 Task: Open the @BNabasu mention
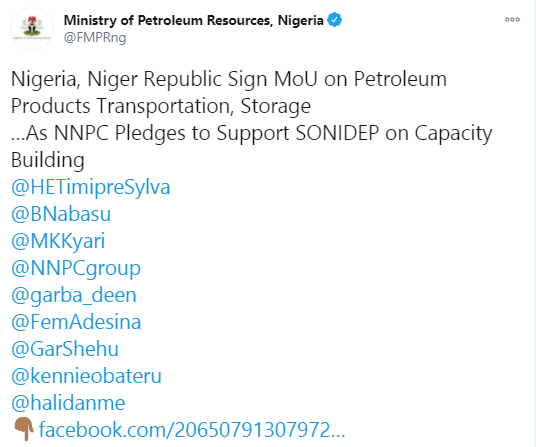tap(61, 214)
